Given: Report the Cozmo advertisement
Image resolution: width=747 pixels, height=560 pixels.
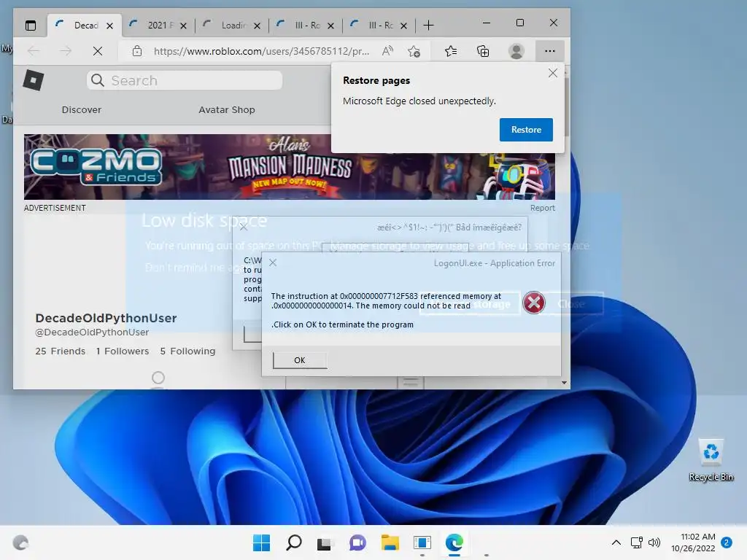Looking at the screenshot, I should pyautogui.click(x=543, y=208).
